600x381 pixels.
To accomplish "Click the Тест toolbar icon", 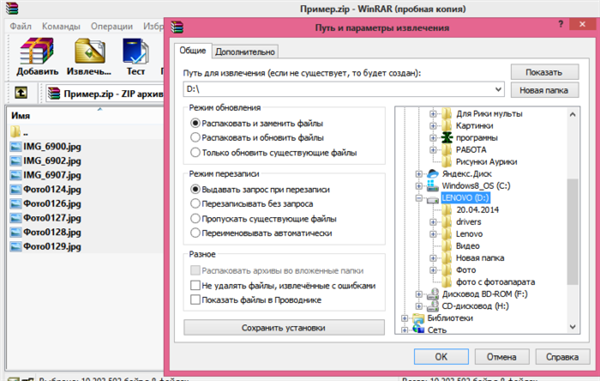I will 135,51.
